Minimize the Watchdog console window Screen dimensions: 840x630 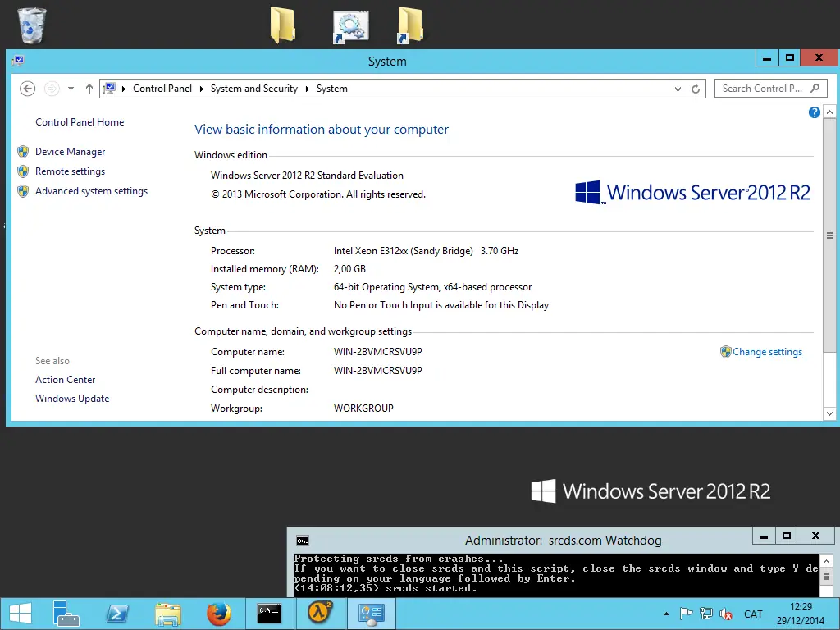764,536
